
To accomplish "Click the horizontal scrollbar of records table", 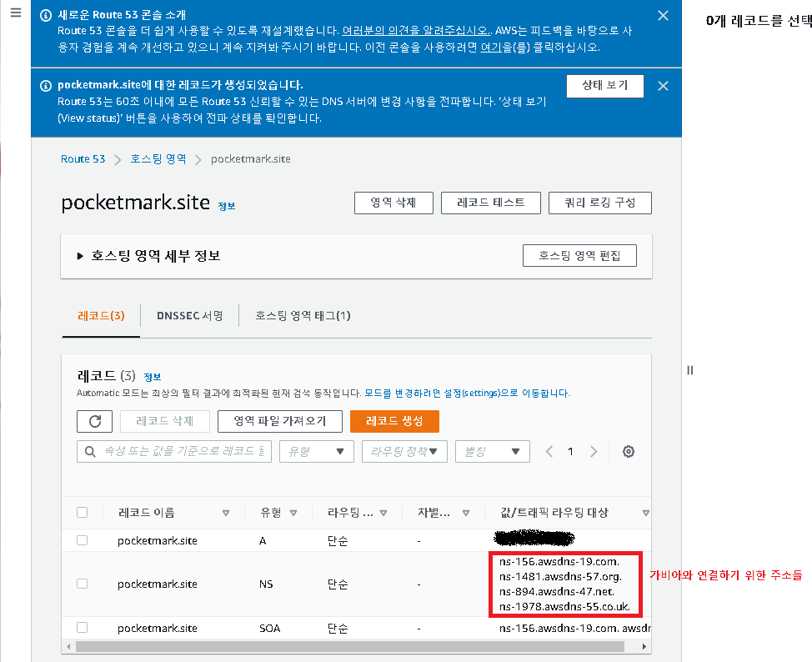I will [349, 646].
